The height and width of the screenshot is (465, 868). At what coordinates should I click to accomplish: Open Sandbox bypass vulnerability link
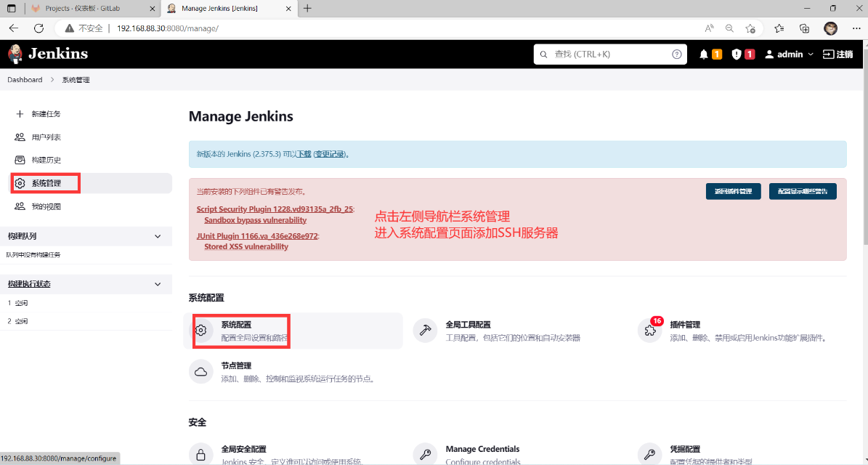pyautogui.click(x=255, y=220)
